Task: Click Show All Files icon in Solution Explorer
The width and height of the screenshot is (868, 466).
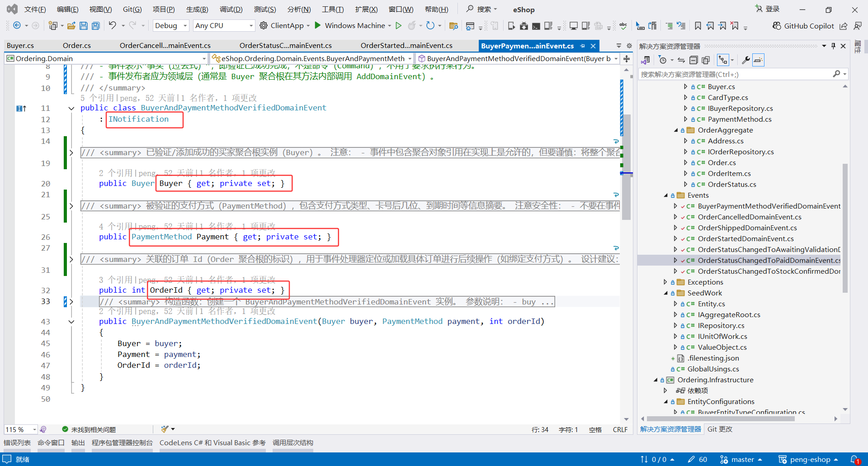Action: click(706, 60)
